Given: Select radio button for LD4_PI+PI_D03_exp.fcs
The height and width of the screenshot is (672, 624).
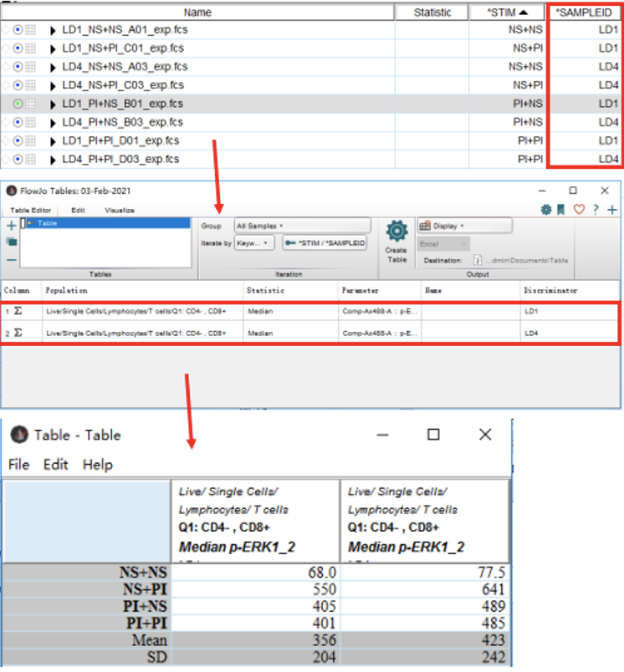Looking at the screenshot, I should click(18, 159).
